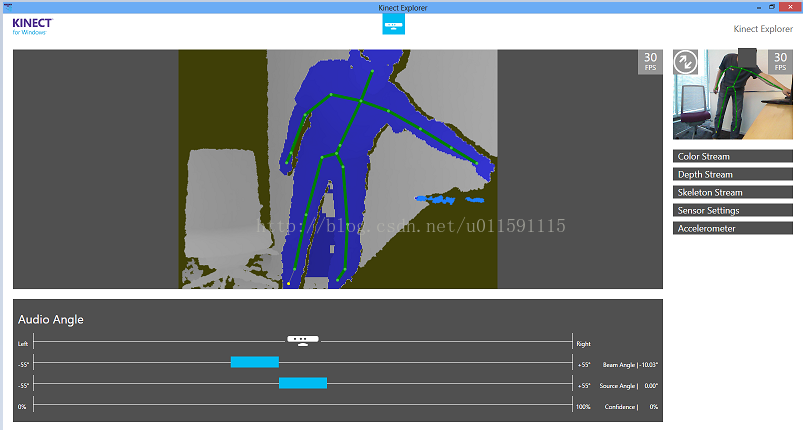Select the color stream thumbnail view
The height and width of the screenshot is (430, 803).
point(732,94)
